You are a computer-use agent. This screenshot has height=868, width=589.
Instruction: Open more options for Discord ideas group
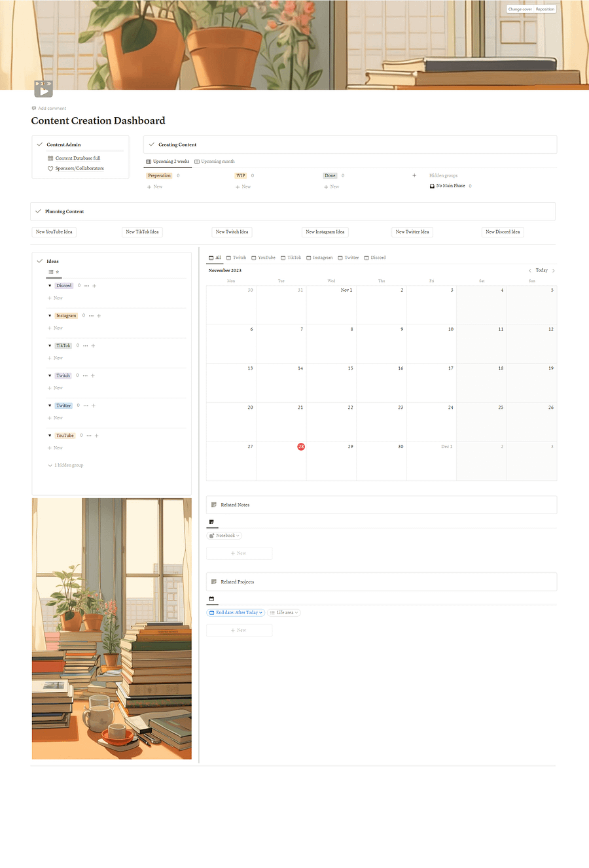coord(87,286)
